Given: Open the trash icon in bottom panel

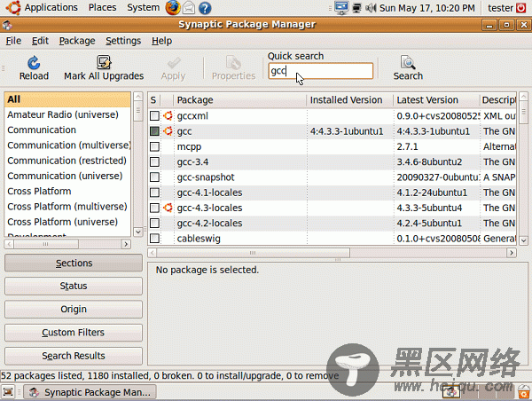Looking at the screenshot, I should pyautogui.click(x=524, y=392).
